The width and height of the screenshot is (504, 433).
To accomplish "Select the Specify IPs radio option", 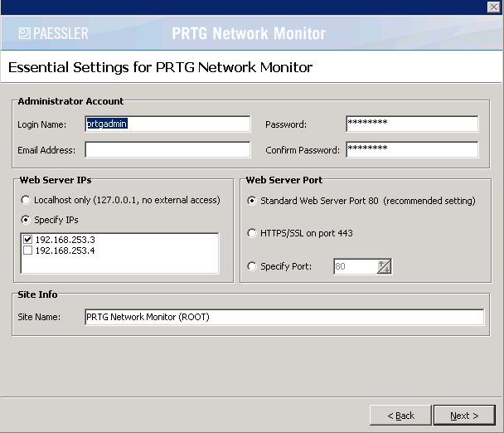I will (x=26, y=220).
